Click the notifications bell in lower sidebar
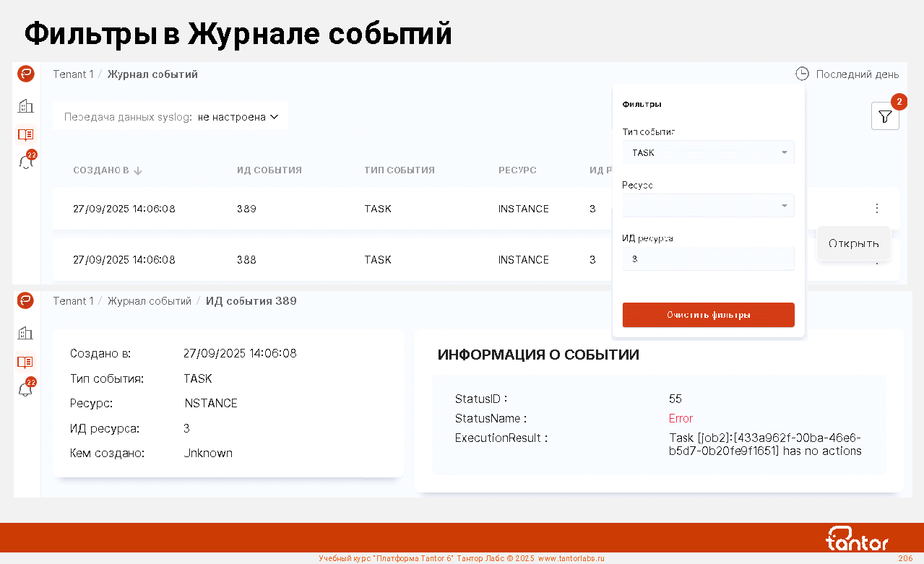Screen dimensions: 924x564 [26, 390]
